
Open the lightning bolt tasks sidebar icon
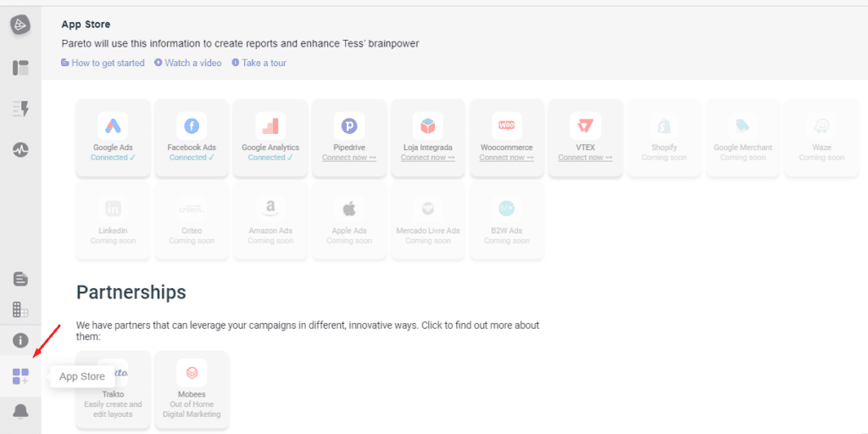(20, 108)
